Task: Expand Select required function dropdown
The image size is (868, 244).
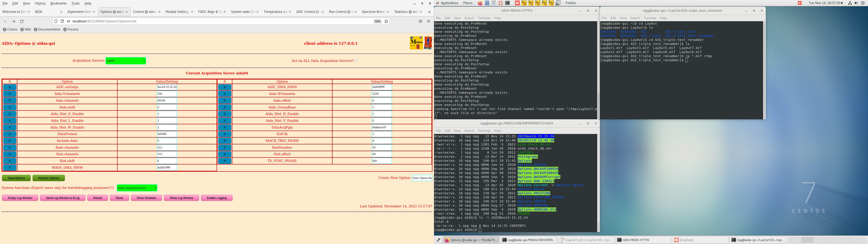Action: [x=137, y=188]
